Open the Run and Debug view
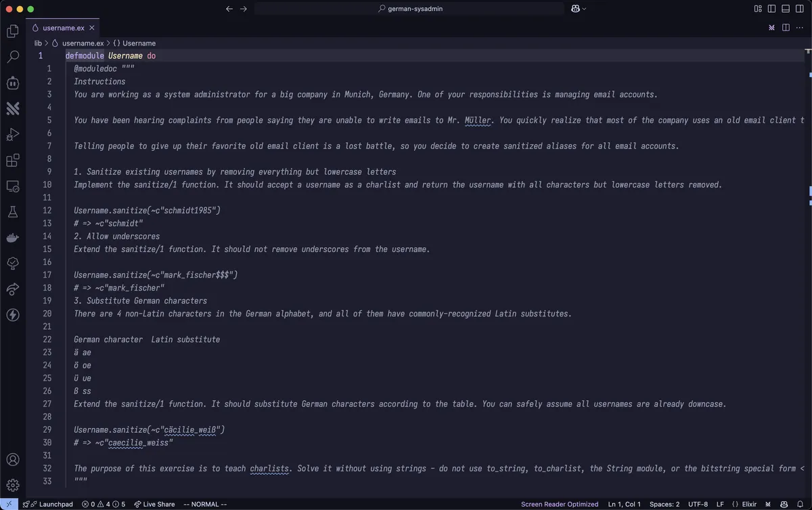 [x=13, y=134]
